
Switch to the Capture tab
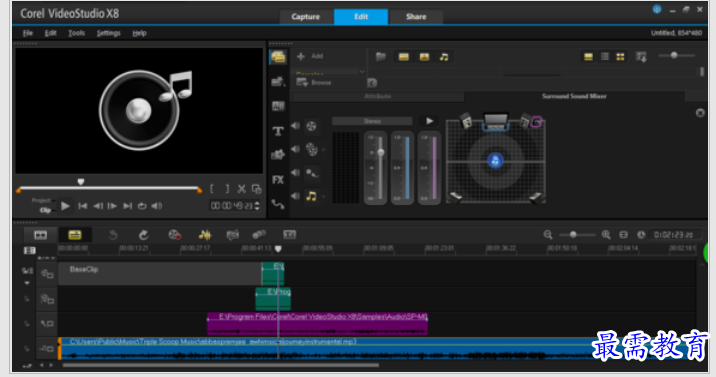pos(306,16)
